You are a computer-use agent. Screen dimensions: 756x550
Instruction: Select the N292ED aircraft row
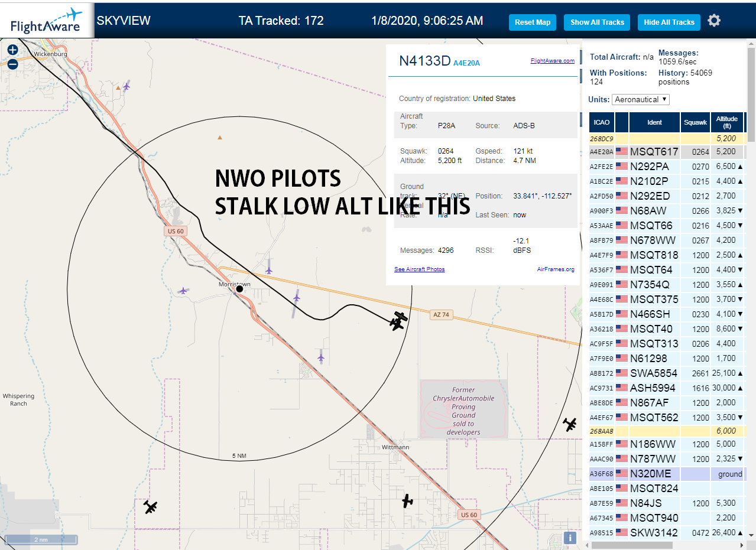point(668,196)
